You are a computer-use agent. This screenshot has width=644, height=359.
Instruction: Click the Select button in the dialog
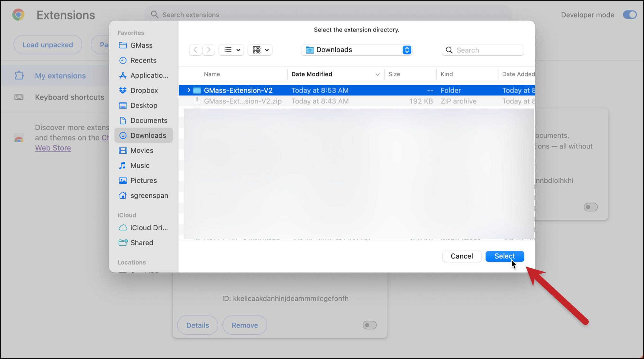pos(505,256)
